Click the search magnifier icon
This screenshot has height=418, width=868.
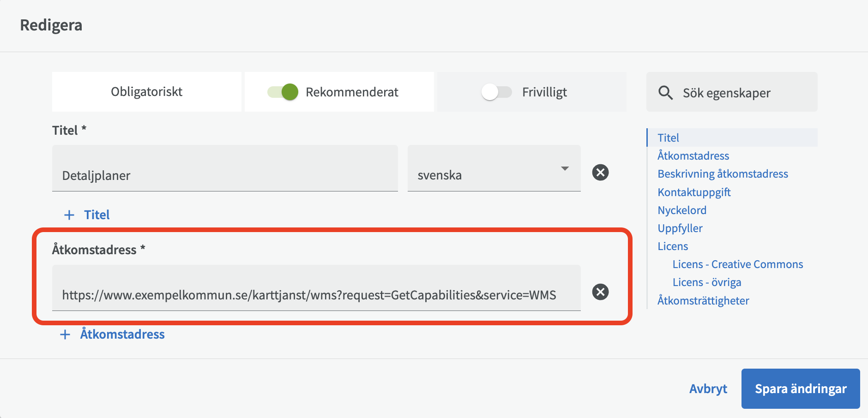pos(665,93)
